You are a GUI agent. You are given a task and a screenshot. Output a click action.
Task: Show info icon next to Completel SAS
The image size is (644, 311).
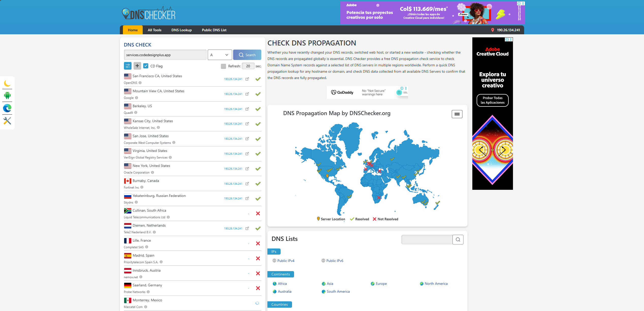[147, 247]
